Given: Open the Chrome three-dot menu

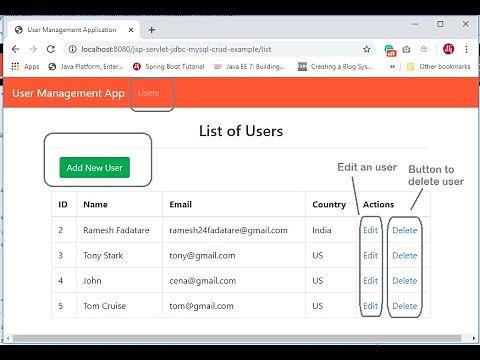Looking at the screenshot, I should pyautogui.click(x=466, y=49).
